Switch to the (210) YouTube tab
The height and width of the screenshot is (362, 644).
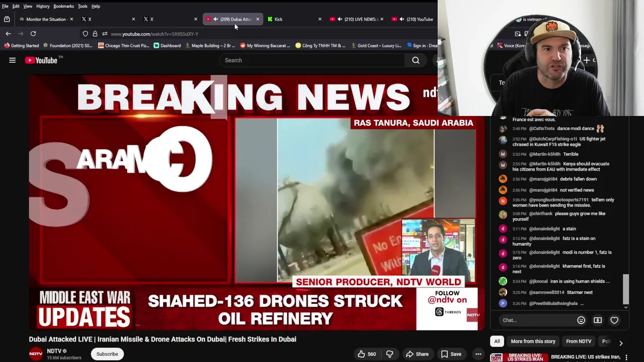pos(414,19)
